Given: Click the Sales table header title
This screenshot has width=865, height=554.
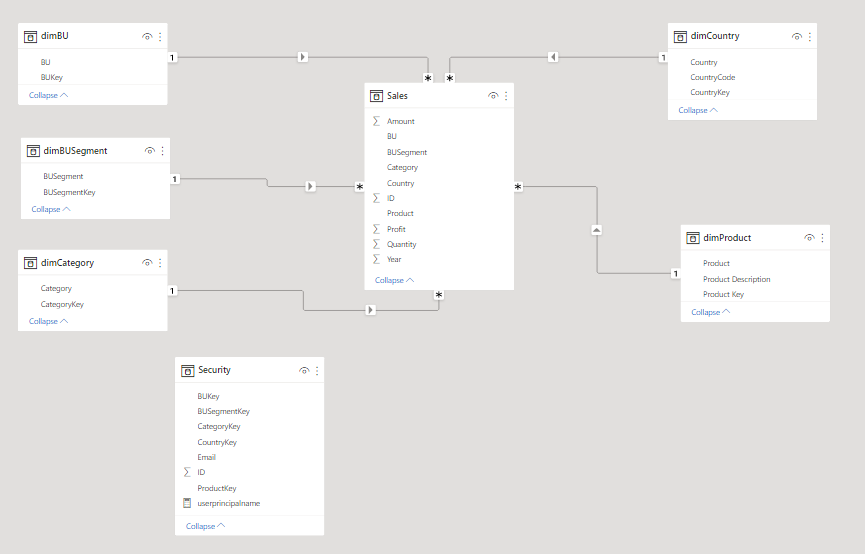Looking at the screenshot, I should point(397,95).
